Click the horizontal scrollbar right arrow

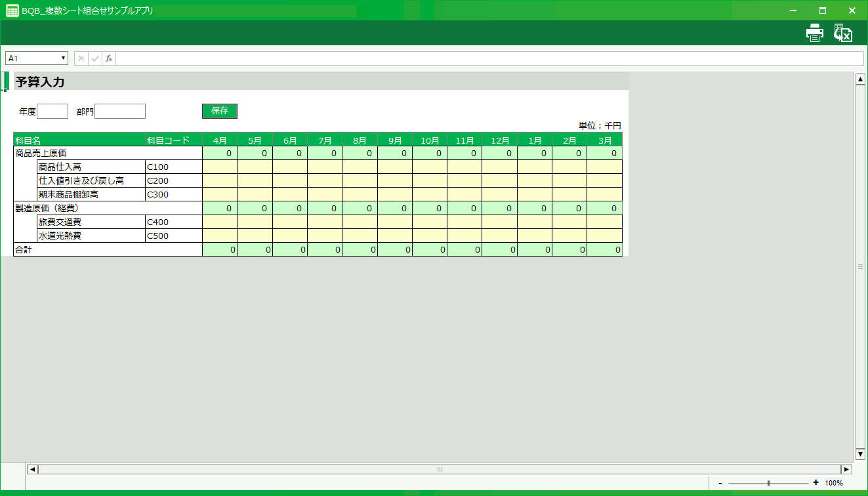(846, 469)
